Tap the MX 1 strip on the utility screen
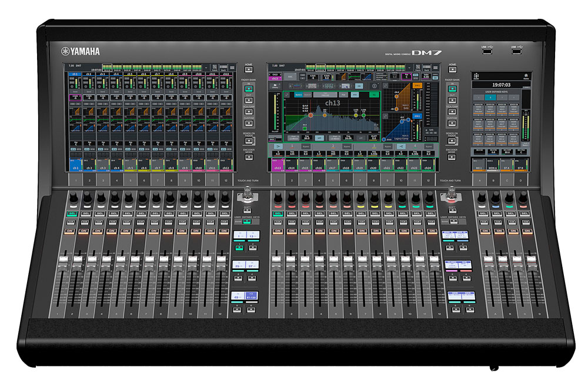The image size is (588, 383). pos(479,165)
